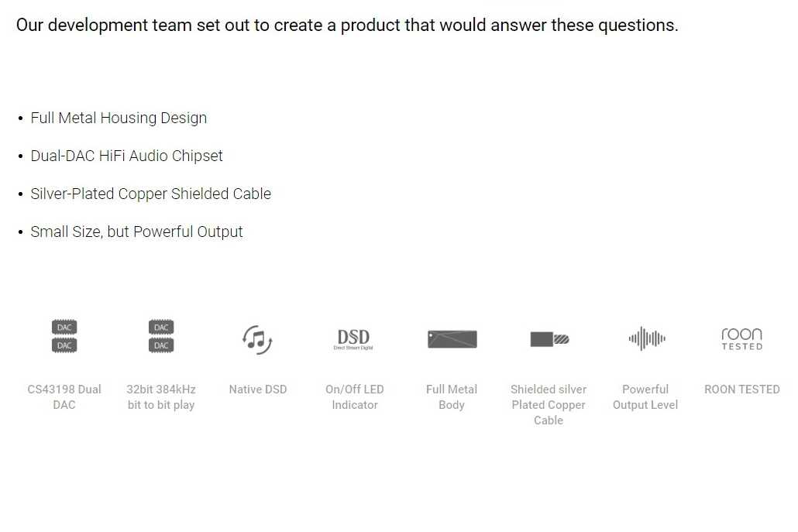The image size is (798, 532).
Task: Click the 32bit 384kHz DAC chip icon
Action: (161, 337)
